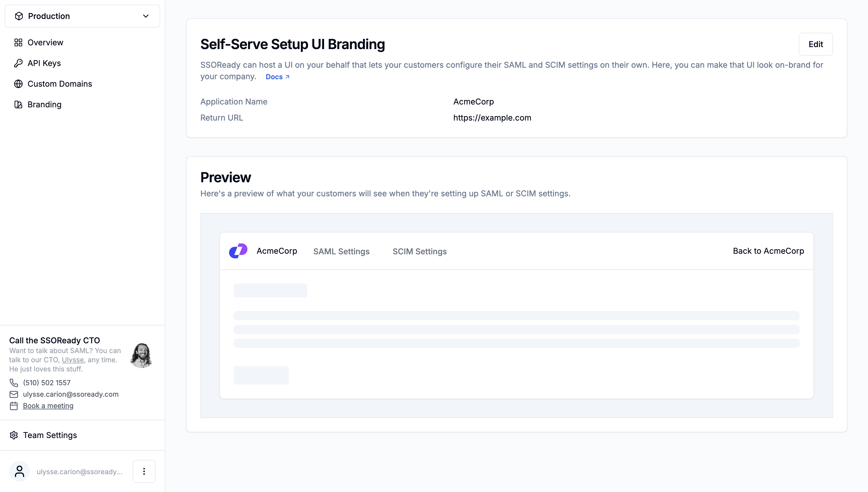Open the three-dot menu beside ulysse.carion@ssoready

[144, 471]
